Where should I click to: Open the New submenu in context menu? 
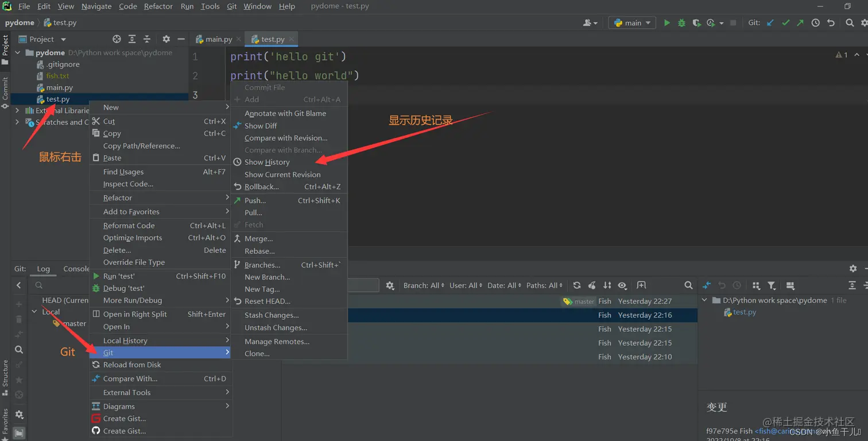click(160, 107)
